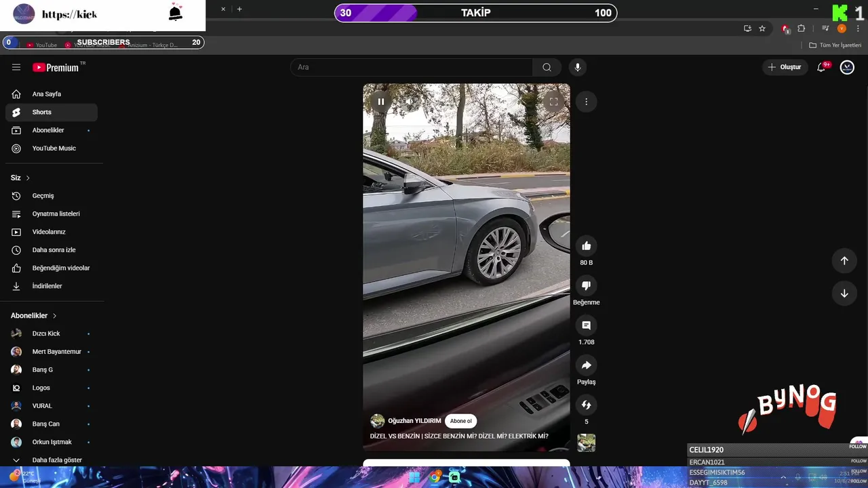Open the Orkun Işıtmak channel

[x=52, y=442]
